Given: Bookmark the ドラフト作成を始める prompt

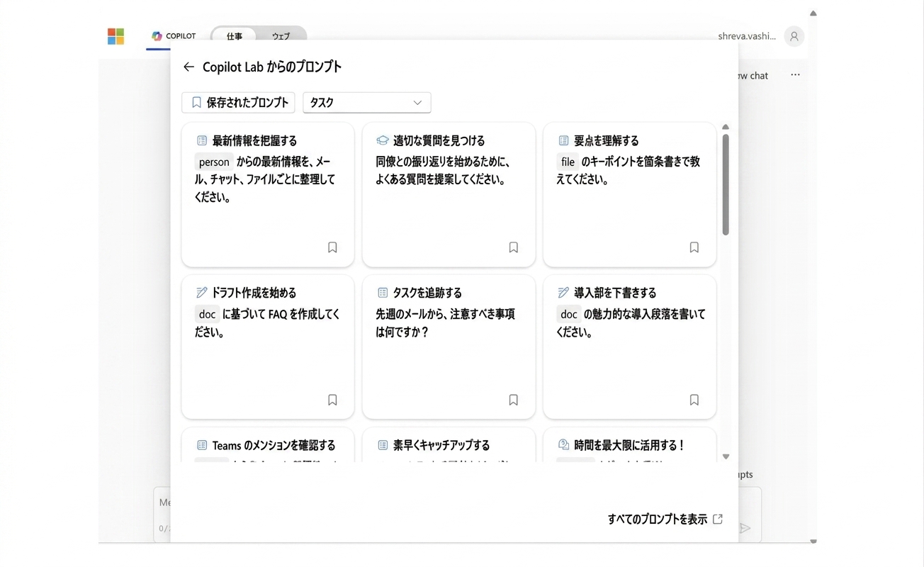Looking at the screenshot, I should tap(332, 400).
